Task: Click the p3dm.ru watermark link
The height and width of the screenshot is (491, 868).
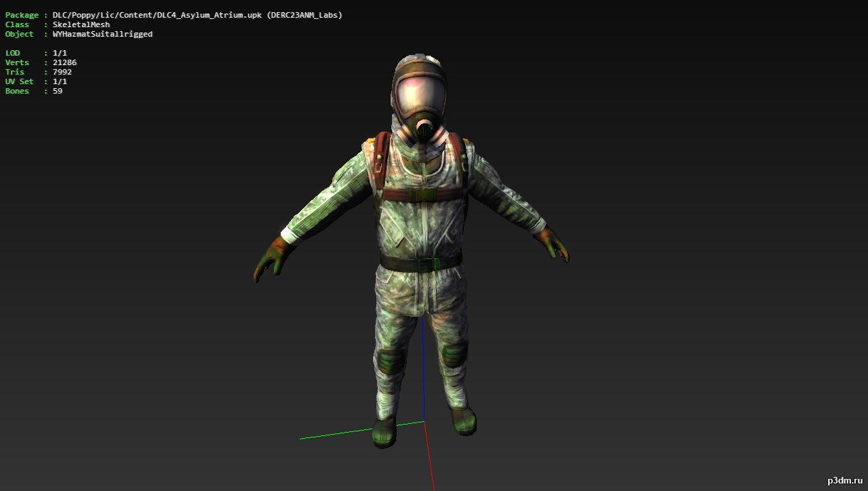Action: 844,480
